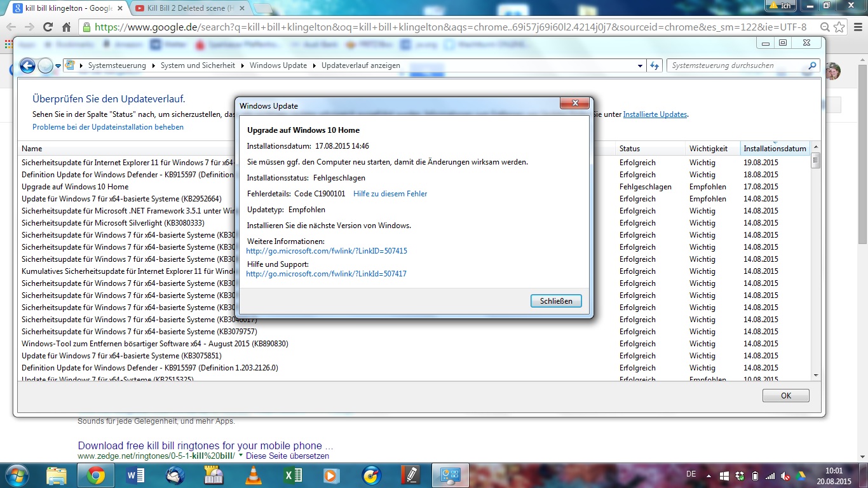
Task: Click Diese Seite übersetzen link
Action: click(x=287, y=456)
